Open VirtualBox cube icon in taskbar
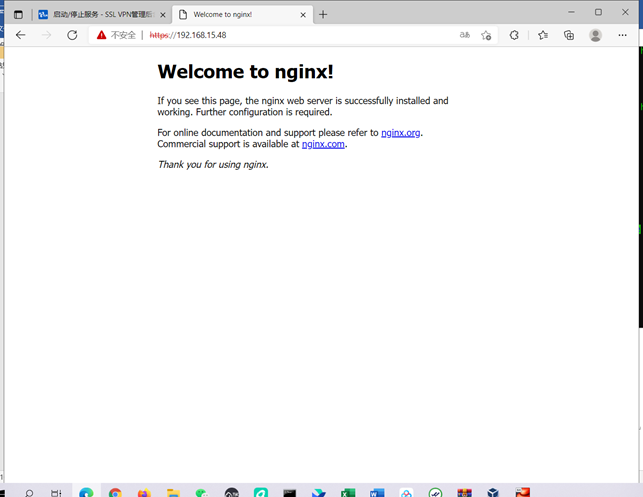This screenshot has height=497, width=643. point(493,492)
